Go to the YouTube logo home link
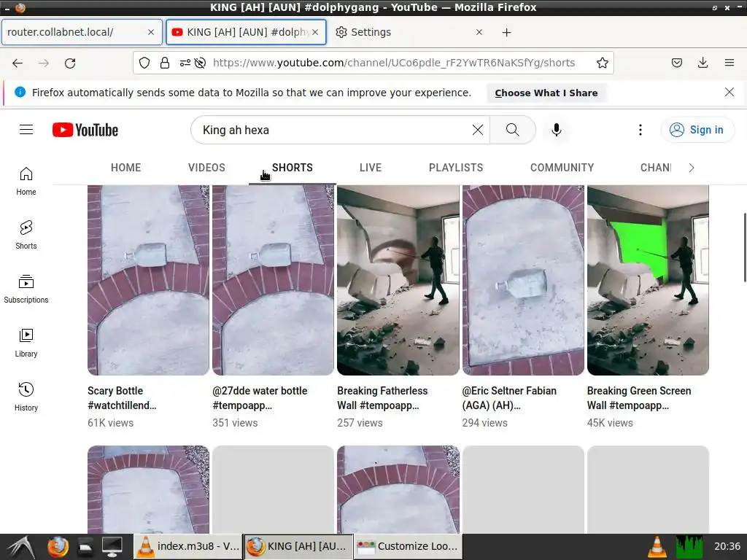Screen dimensions: 747x560 pos(85,130)
